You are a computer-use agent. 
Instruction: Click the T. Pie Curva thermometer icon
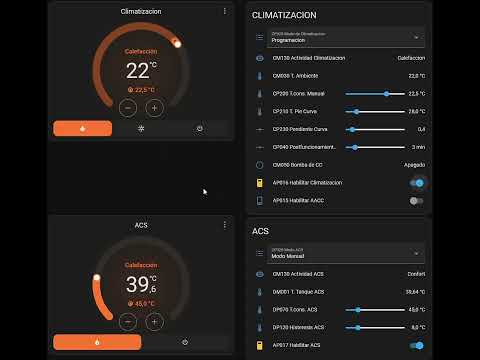coord(260,111)
